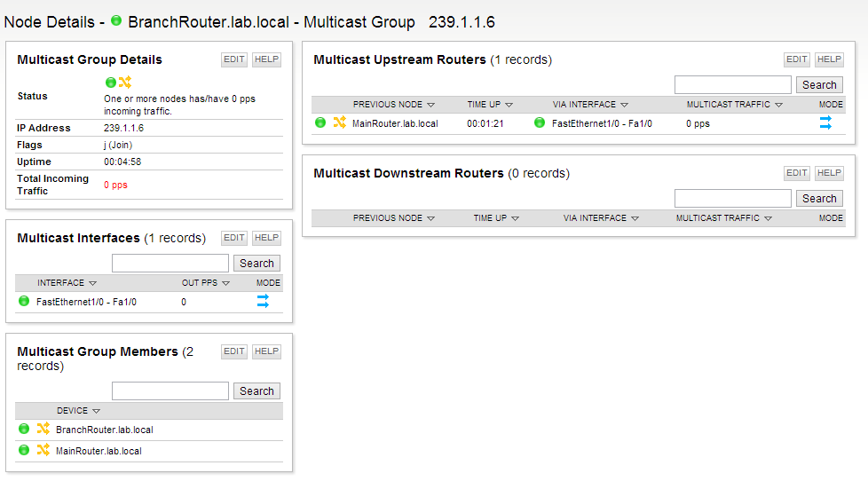The image size is (868, 497).
Task: Click blue mode arrows icon in Multicast Interfaces row
Action: [x=263, y=301]
